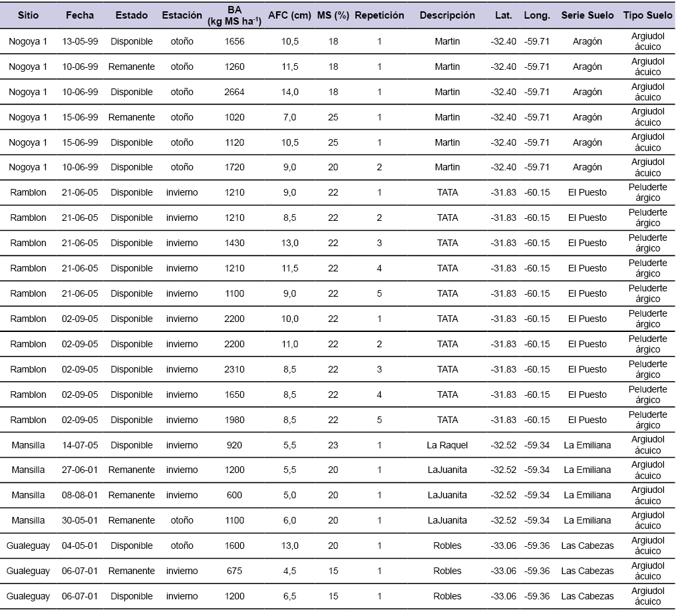678x616 pixels.
Task: Select the date cell 08-08-01
Action: pyautogui.click(x=80, y=495)
